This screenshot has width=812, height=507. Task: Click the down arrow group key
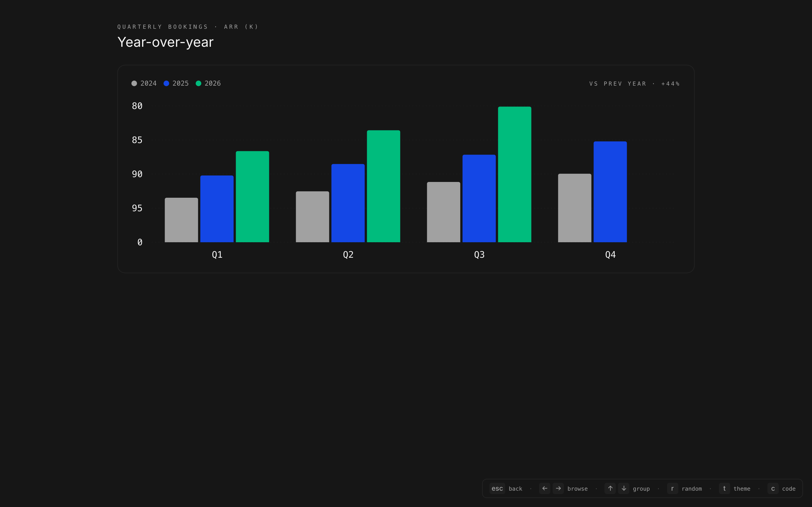click(x=623, y=488)
